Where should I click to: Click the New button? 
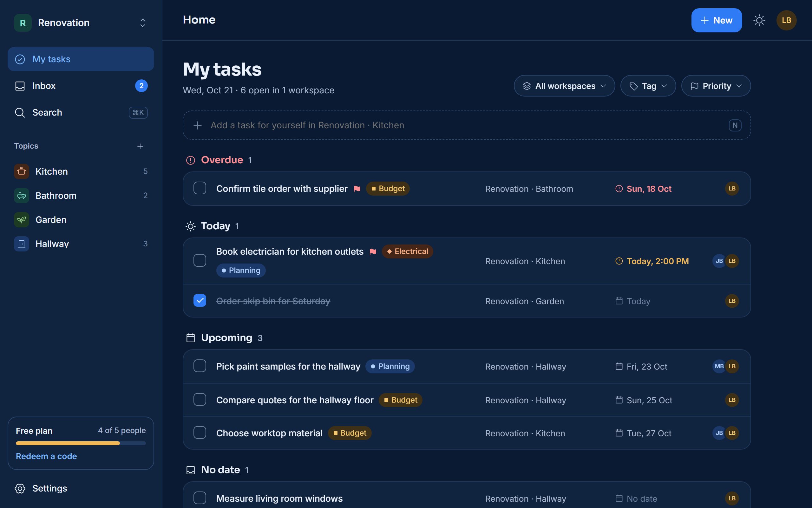click(x=717, y=21)
